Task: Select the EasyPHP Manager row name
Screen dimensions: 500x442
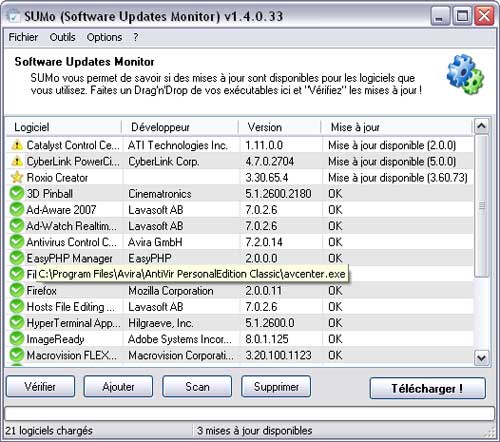Action: (x=69, y=259)
